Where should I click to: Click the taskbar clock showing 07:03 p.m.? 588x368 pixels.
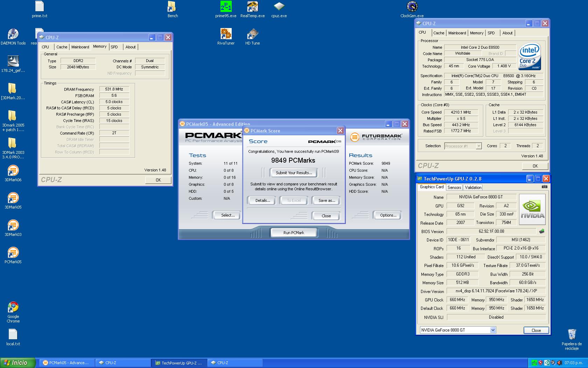(574, 363)
